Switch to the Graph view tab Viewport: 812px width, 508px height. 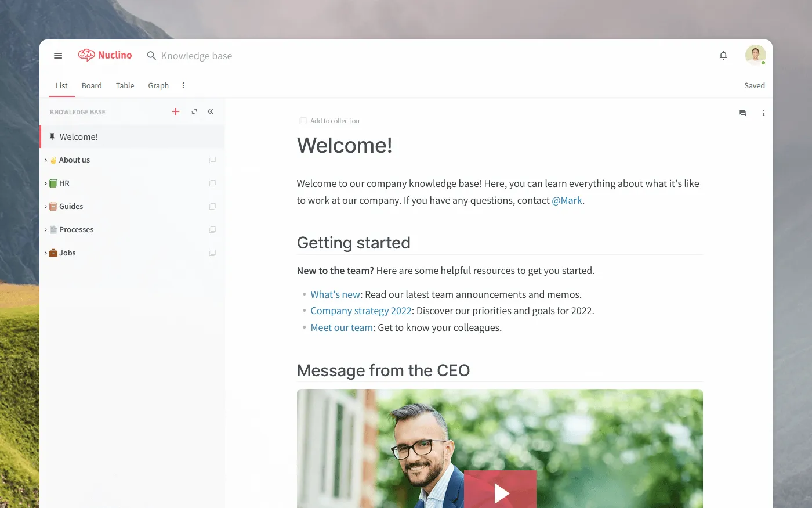(x=158, y=85)
